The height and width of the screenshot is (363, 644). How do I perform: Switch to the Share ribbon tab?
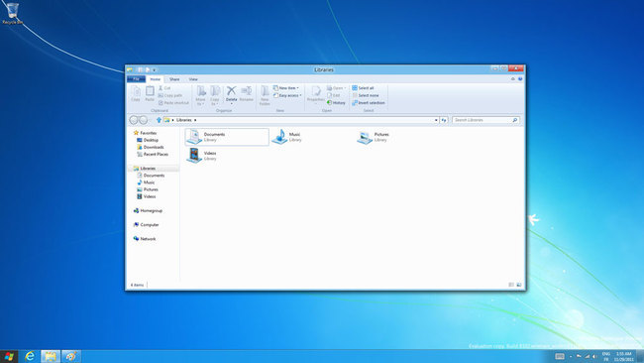coord(174,79)
